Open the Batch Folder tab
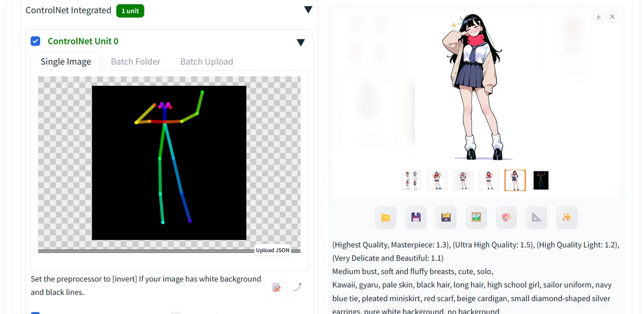 pyautogui.click(x=136, y=61)
